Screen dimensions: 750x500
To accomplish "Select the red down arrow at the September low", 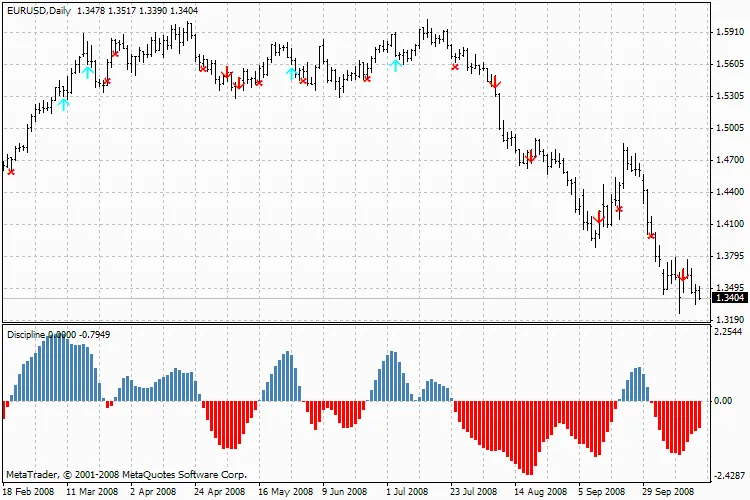I will pos(598,217).
